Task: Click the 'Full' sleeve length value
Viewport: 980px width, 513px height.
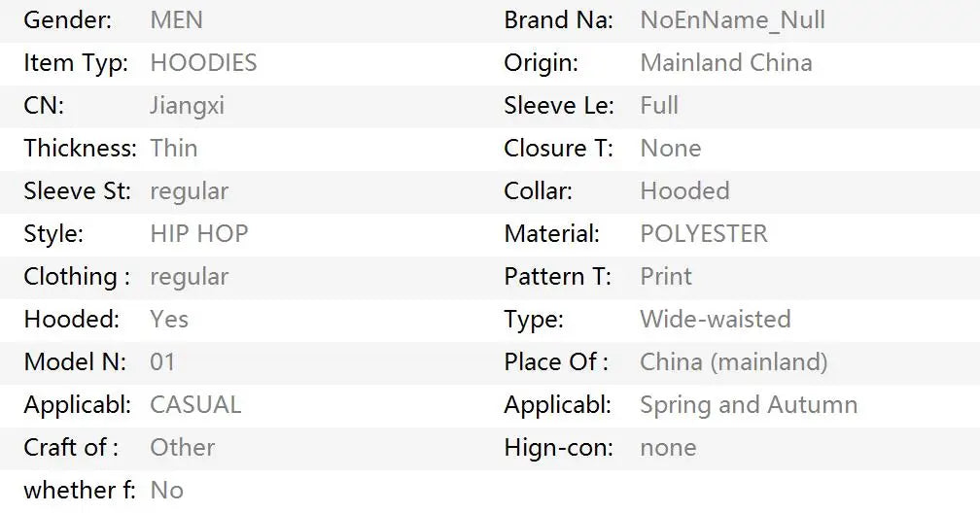Action: 658,106
